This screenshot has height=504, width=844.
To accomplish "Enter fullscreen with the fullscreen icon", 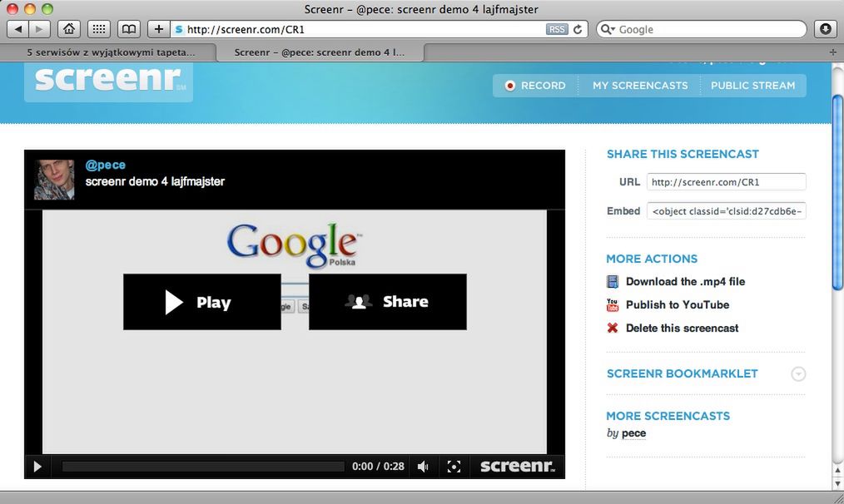I will click(454, 467).
